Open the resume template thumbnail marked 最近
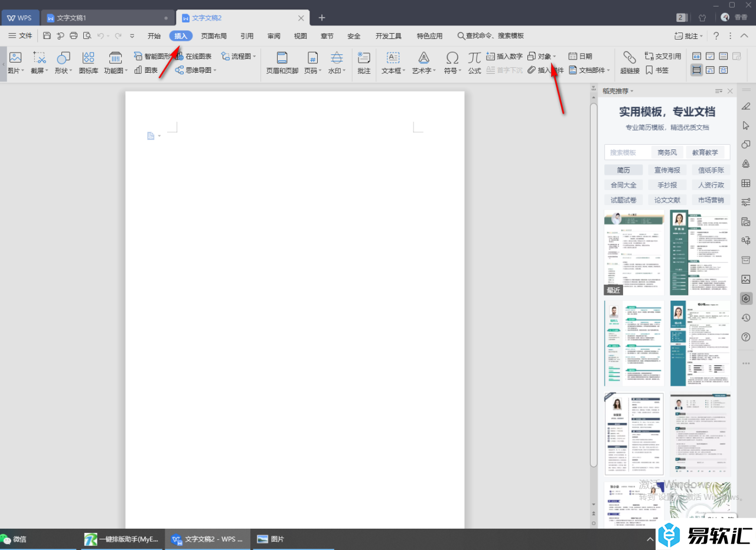 pyautogui.click(x=634, y=252)
